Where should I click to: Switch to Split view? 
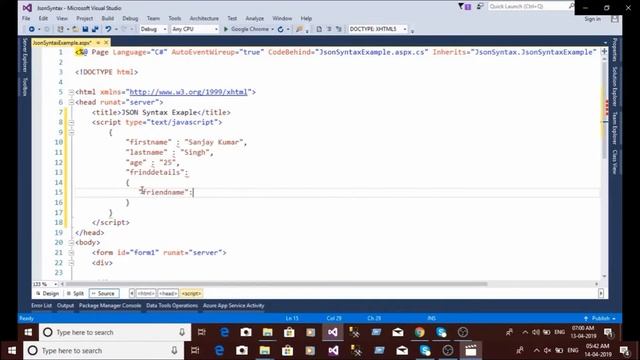[x=76, y=293]
